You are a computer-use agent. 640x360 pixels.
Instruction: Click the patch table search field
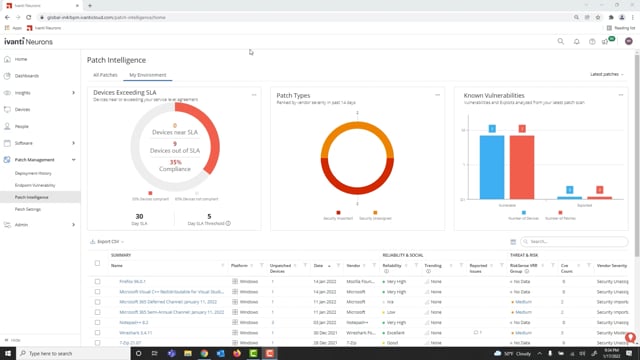pos(574,242)
